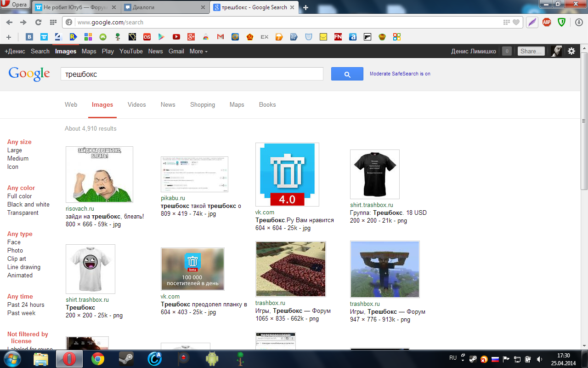Open the VK bookmark in the bookmarks bar

(29, 37)
